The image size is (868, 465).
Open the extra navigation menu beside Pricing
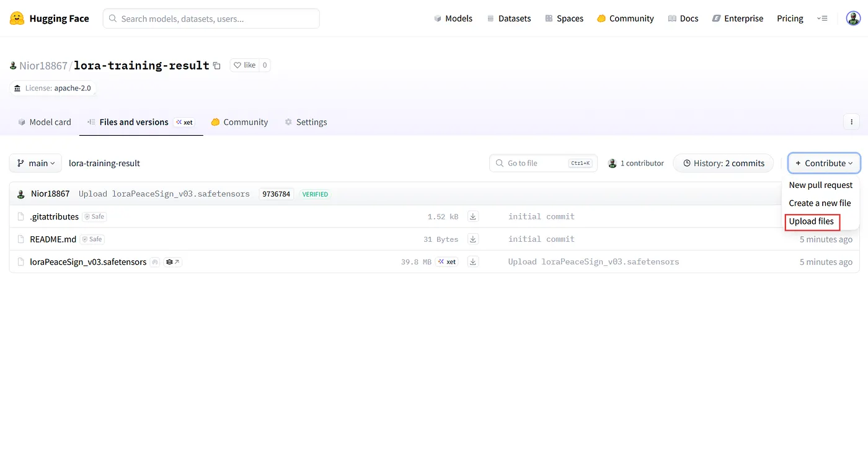[822, 19]
